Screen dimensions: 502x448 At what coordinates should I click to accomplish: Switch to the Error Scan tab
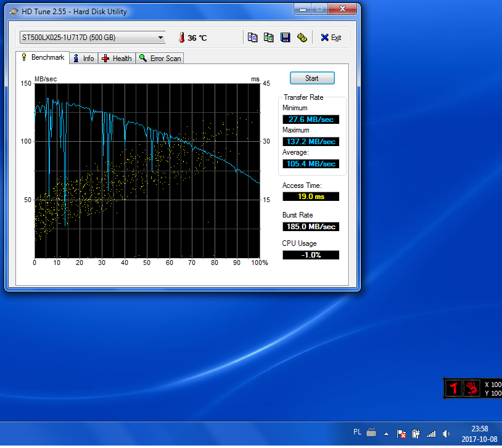[160, 59]
